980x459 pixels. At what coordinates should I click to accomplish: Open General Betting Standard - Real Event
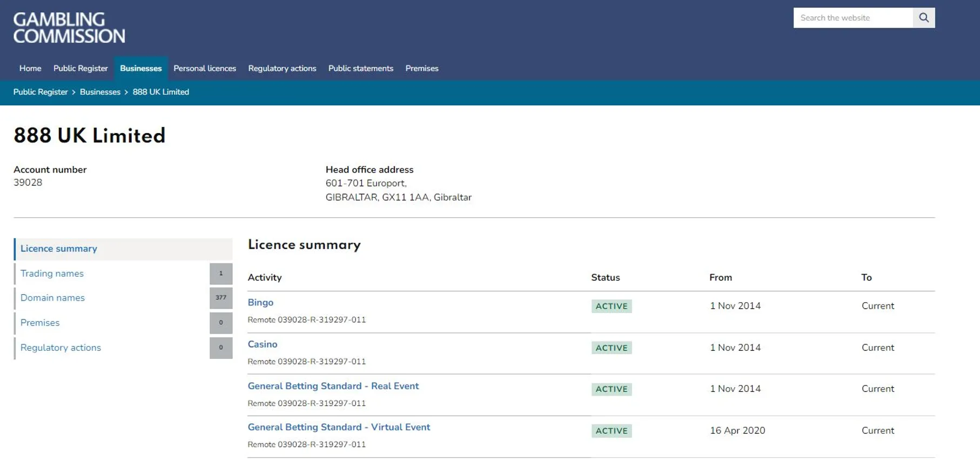pos(333,386)
